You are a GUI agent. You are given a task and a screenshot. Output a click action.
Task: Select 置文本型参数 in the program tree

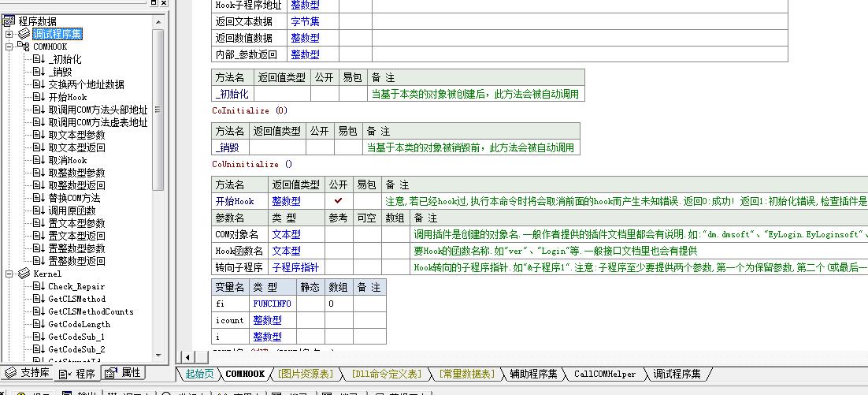[x=76, y=223]
